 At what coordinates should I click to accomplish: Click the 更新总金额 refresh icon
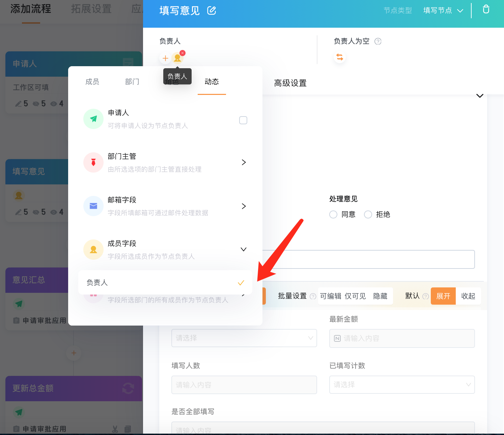128,388
